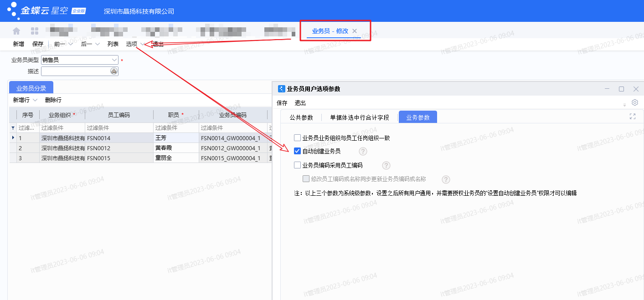Open the all-apps grid icon
The height and width of the screenshot is (300, 644).
(x=35, y=31)
